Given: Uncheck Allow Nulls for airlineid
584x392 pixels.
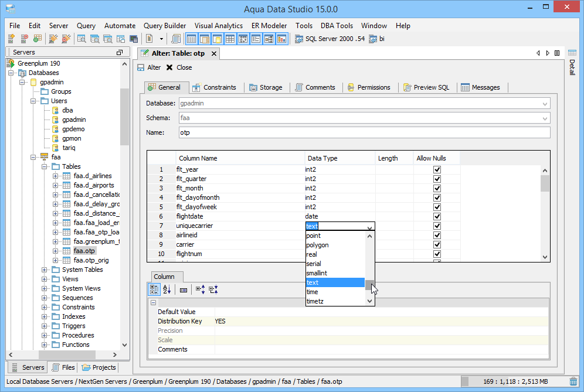Looking at the screenshot, I should [x=437, y=236].
